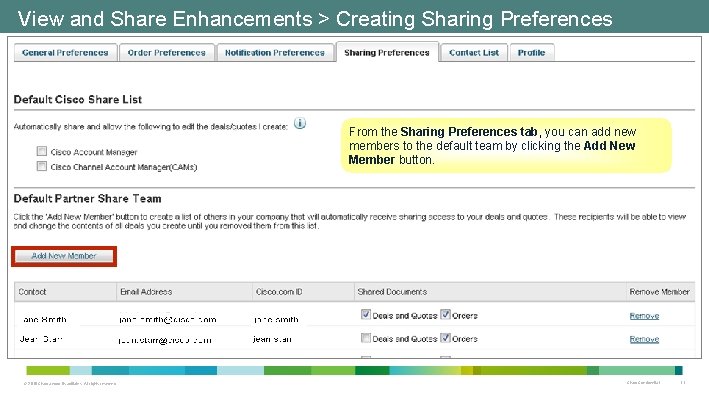Image resolution: width=709 pixels, height=394 pixels.
Task: Click the Add New Member button
Action: (x=64, y=256)
